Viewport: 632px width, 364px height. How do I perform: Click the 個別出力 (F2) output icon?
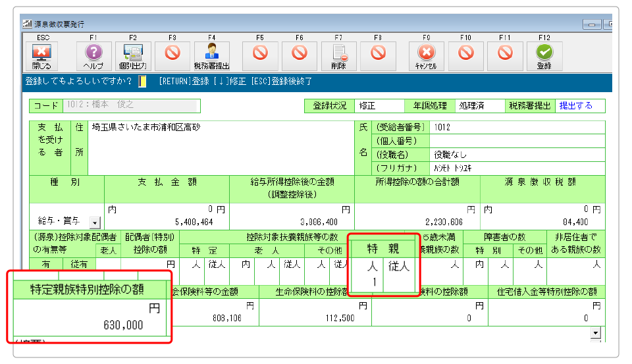tap(133, 53)
